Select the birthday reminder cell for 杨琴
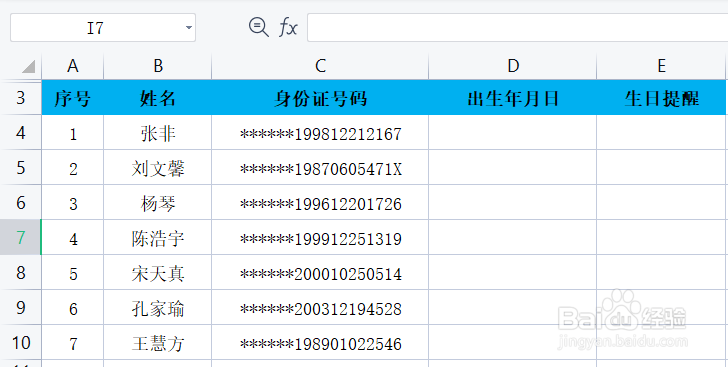 pyautogui.click(x=662, y=203)
